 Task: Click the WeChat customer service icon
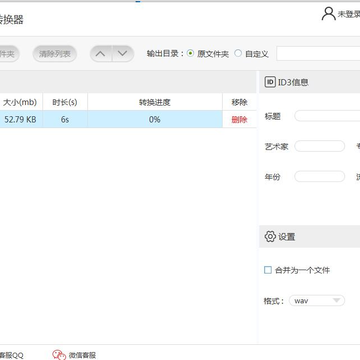coord(59,355)
